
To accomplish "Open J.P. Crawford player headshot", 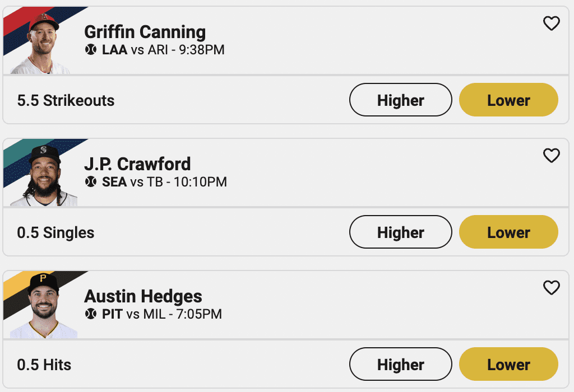I will click(45, 176).
